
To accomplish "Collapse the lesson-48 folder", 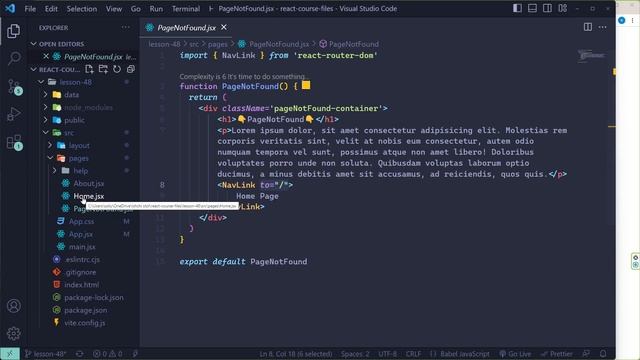I will point(41,82).
